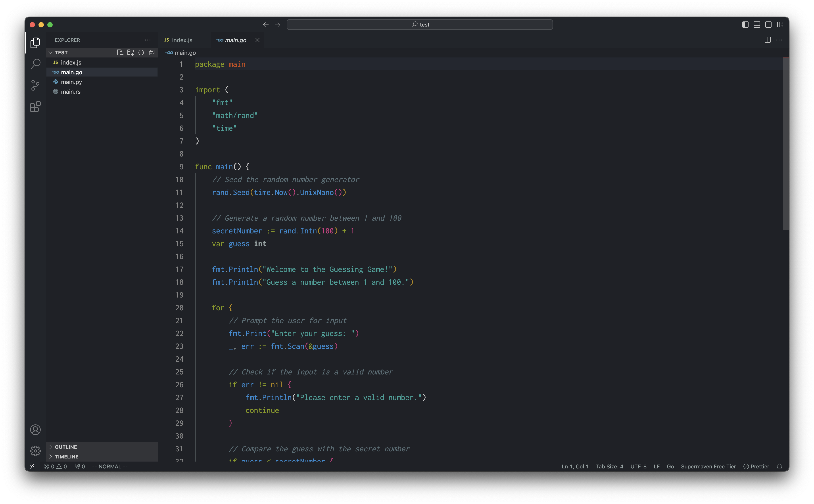Toggle primary side bar visibility
Image resolution: width=814 pixels, height=504 pixels.
point(745,25)
